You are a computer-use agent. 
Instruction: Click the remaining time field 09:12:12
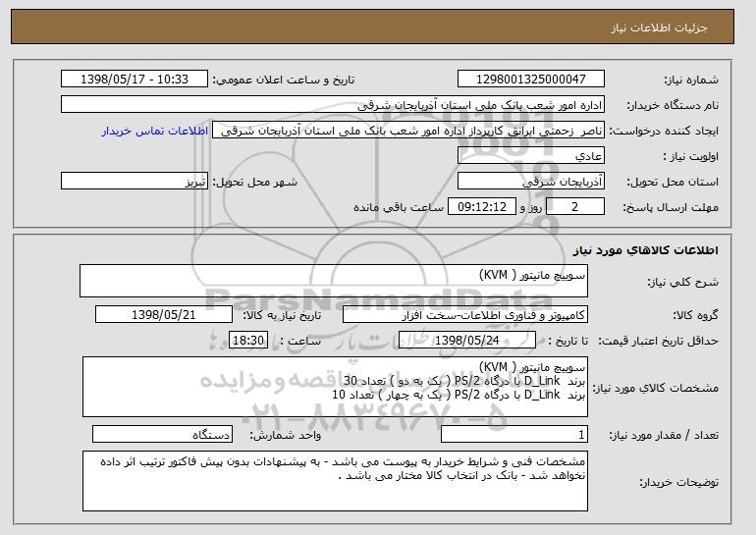pyautogui.click(x=482, y=207)
